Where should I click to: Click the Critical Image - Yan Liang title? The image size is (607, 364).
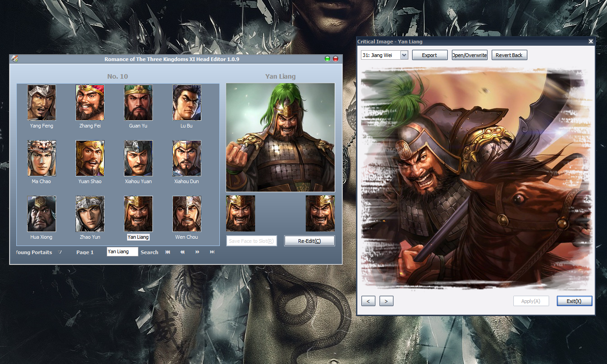390,42
